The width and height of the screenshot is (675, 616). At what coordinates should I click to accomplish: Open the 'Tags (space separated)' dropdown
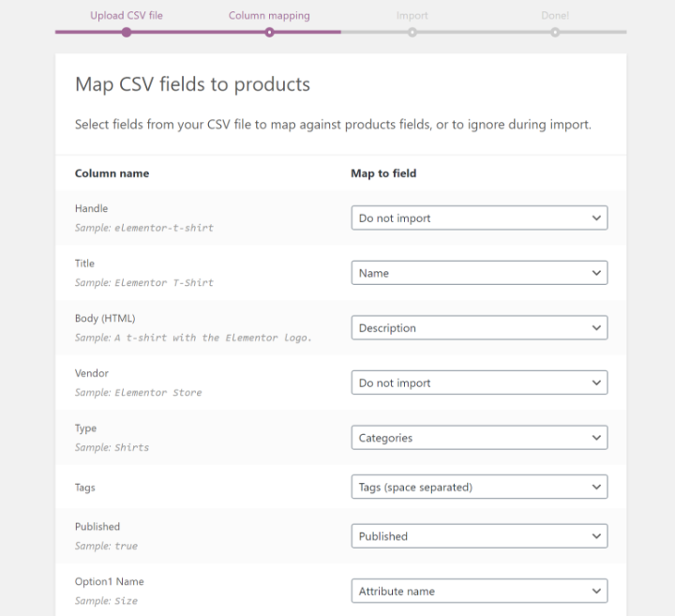tap(478, 488)
